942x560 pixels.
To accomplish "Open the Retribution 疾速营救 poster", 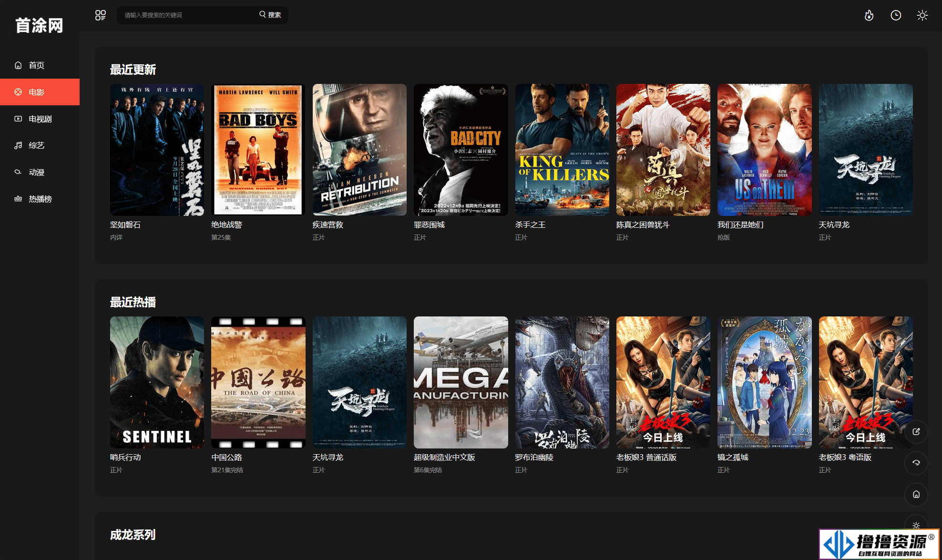I will [x=359, y=150].
